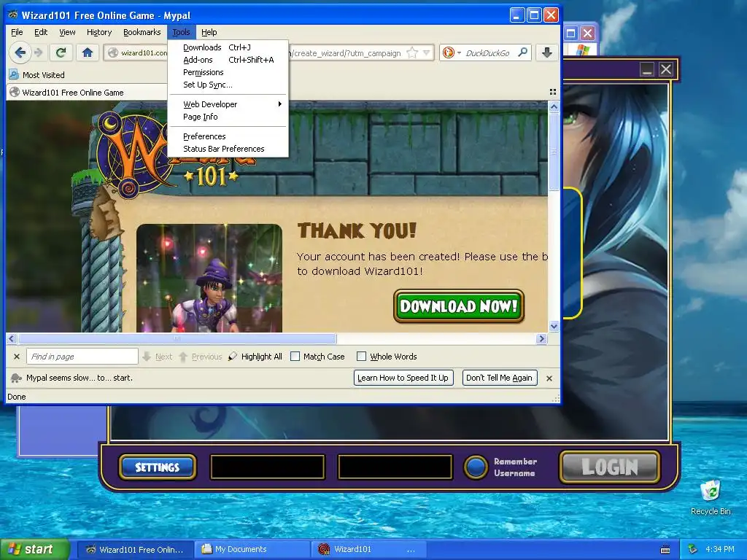The height and width of the screenshot is (560, 747).
Task: Click the forward navigation arrow
Action: click(x=39, y=52)
